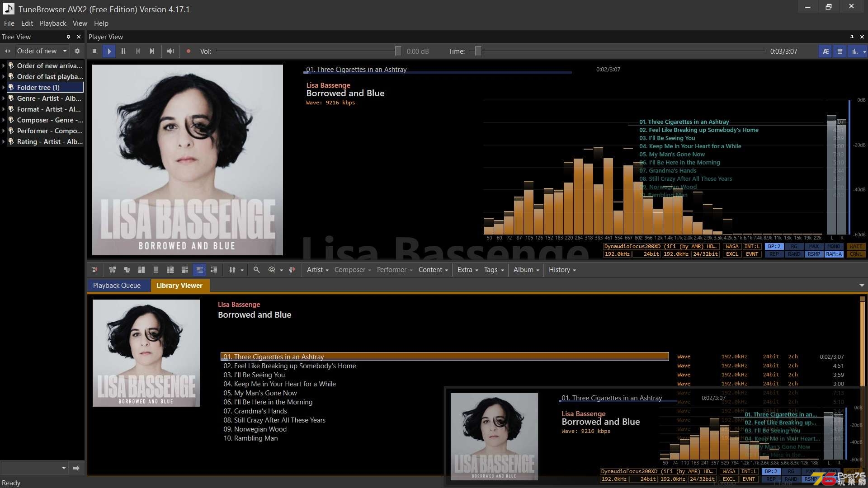Toggle the BP:2 status indicator

click(774, 246)
